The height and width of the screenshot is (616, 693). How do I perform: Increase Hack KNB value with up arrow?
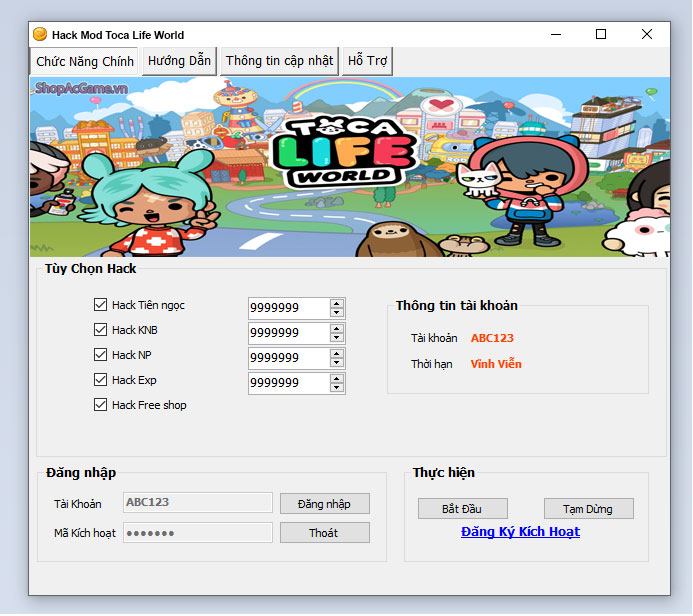click(337, 329)
